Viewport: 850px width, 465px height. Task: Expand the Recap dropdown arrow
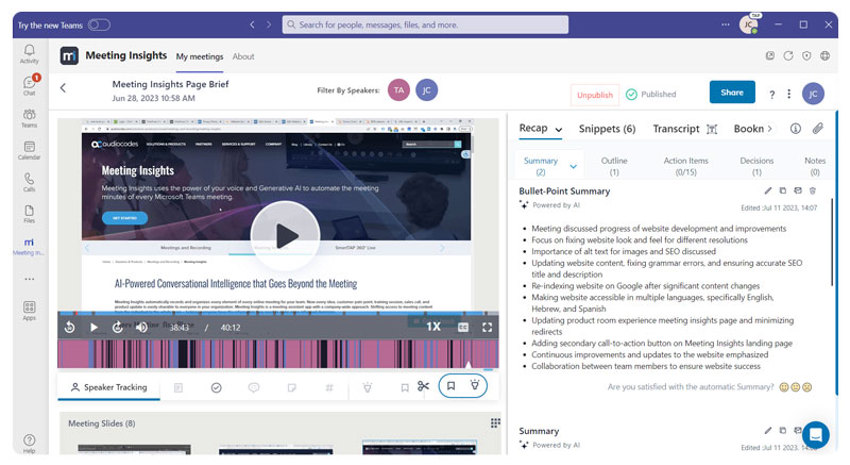click(558, 130)
